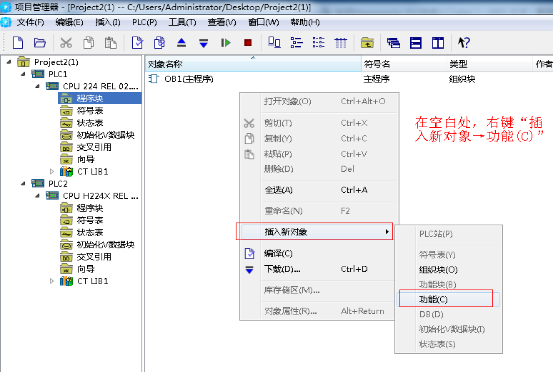Choose 组织块(O) in the submenu

click(449, 270)
